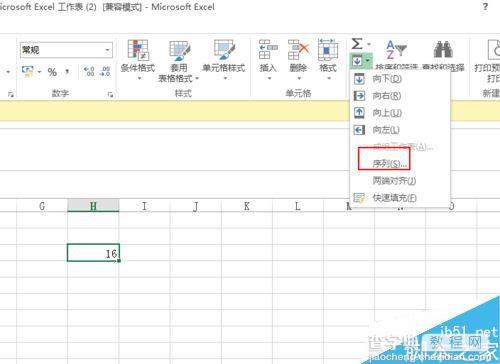This screenshot has width=500, height=364.
Task: Click the print preview icon
Action: pos(493,50)
